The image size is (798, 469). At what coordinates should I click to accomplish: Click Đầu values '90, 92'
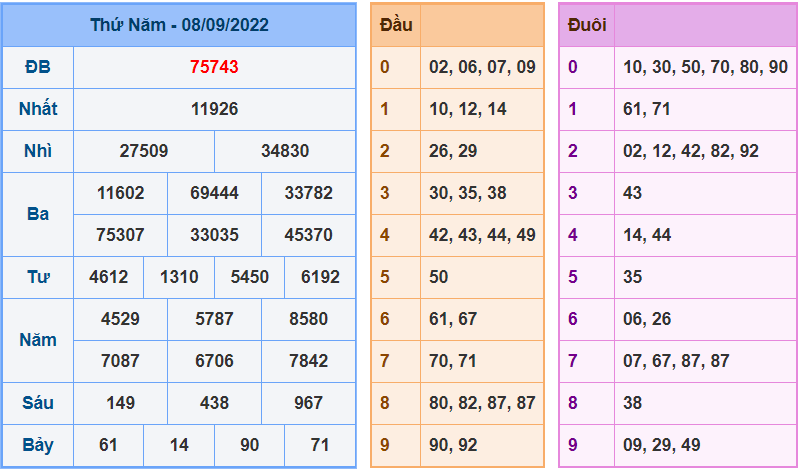click(x=453, y=445)
